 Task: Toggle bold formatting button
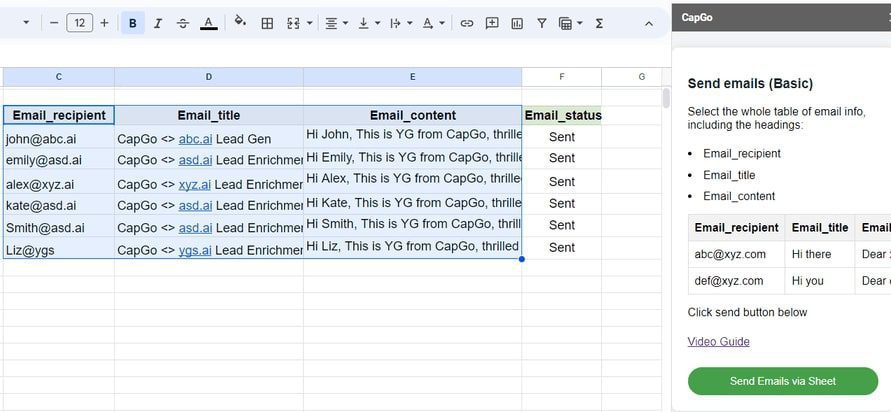[132, 23]
